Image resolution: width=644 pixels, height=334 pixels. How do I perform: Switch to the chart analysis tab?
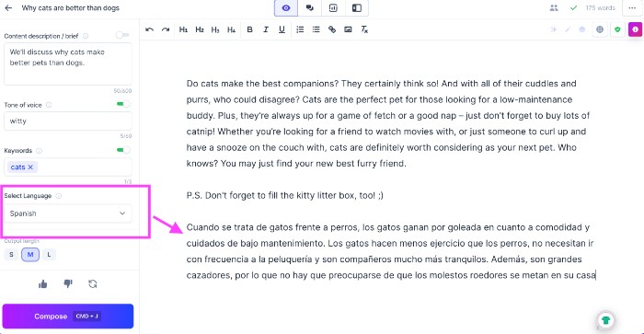(x=333, y=7)
